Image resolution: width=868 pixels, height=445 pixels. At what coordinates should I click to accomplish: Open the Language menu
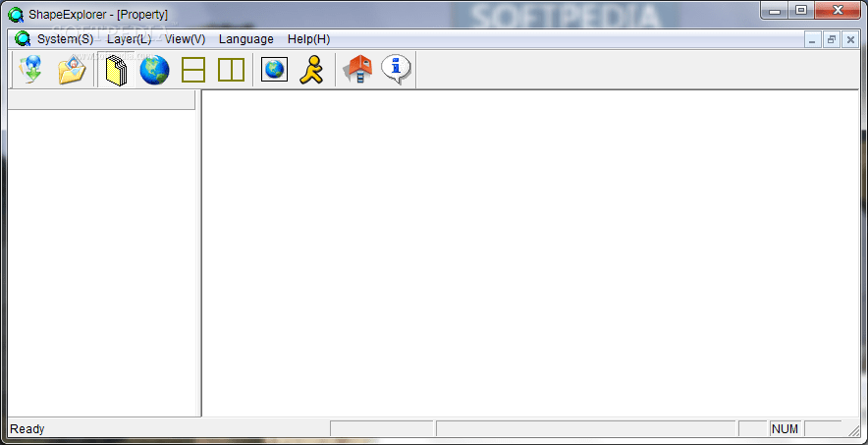[x=246, y=39]
